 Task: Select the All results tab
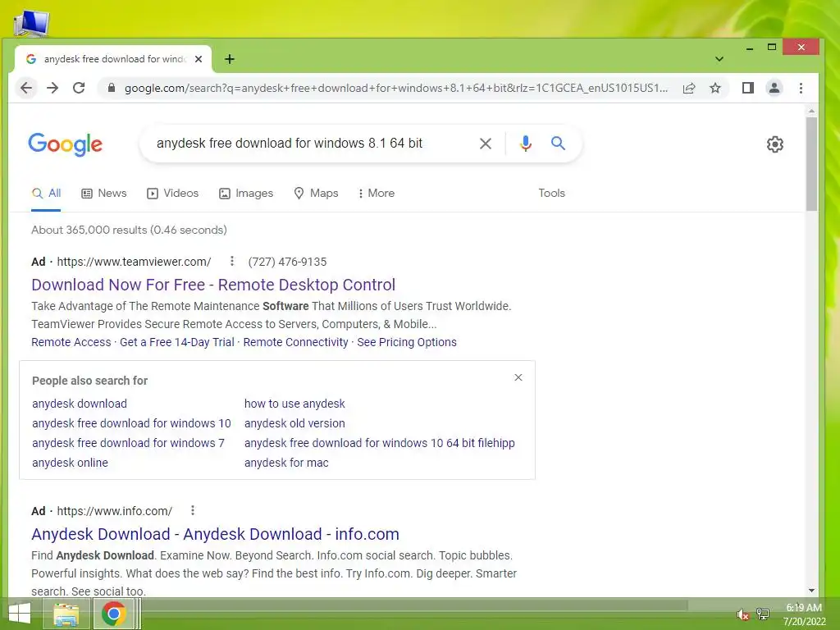[x=46, y=194]
